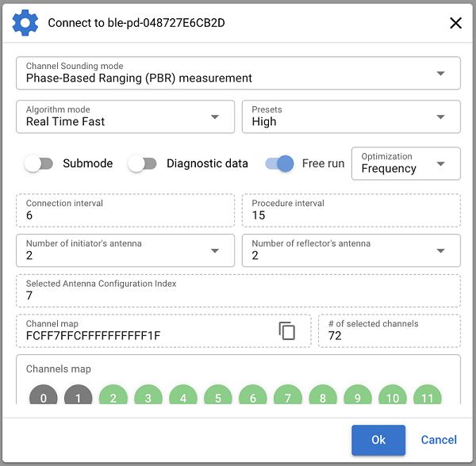476x466 pixels.
Task: Open the Presets dropdown
Action: click(351, 116)
